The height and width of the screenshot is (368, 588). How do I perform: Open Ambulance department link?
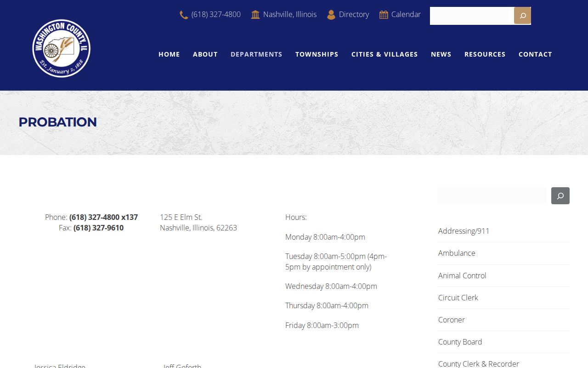[x=457, y=253]
